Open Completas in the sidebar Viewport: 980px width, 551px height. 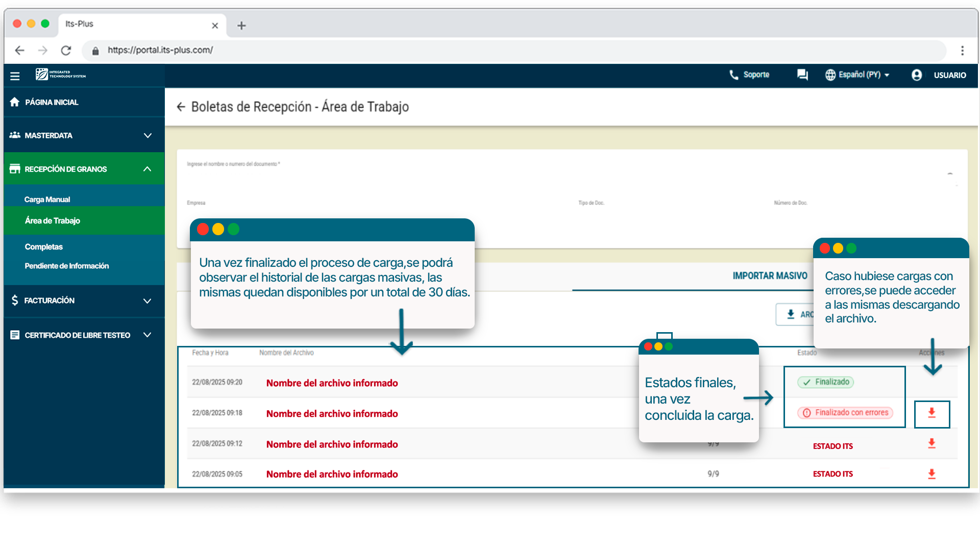coord(44,247)
